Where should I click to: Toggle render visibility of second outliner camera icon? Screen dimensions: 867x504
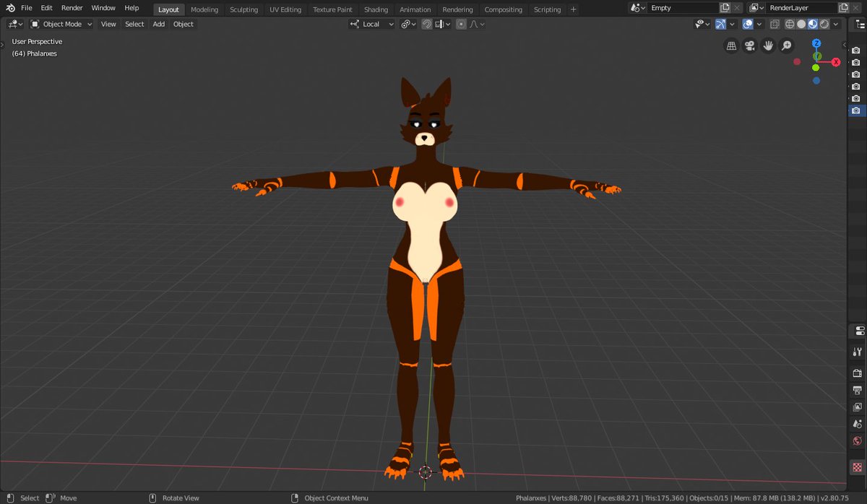(856, 62)
